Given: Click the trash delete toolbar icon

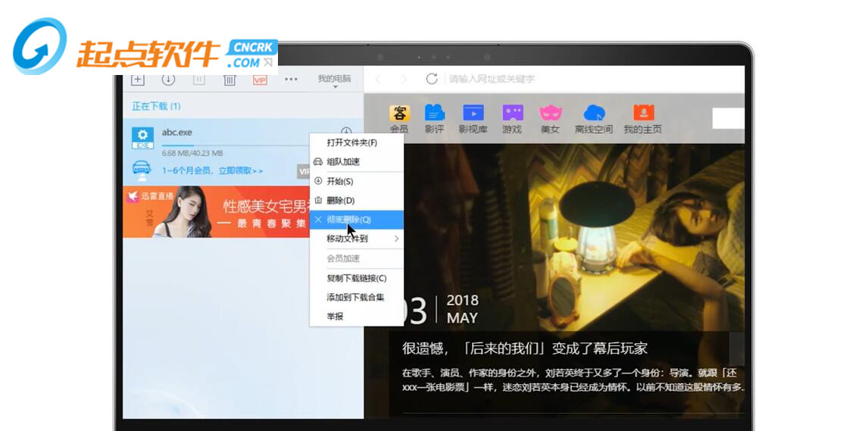Looking at the screenshot, I should [229, 80].
